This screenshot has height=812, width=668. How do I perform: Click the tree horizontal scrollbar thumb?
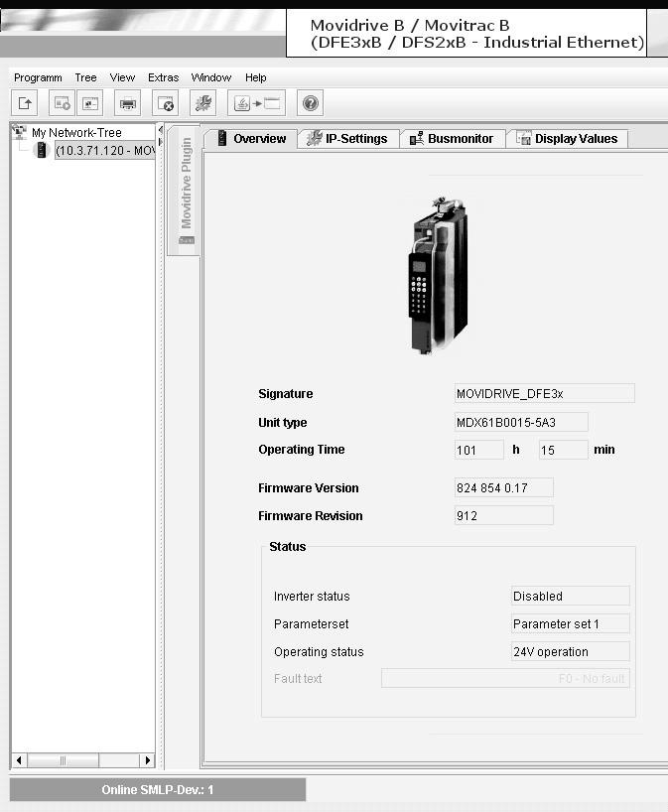point(63,760)
